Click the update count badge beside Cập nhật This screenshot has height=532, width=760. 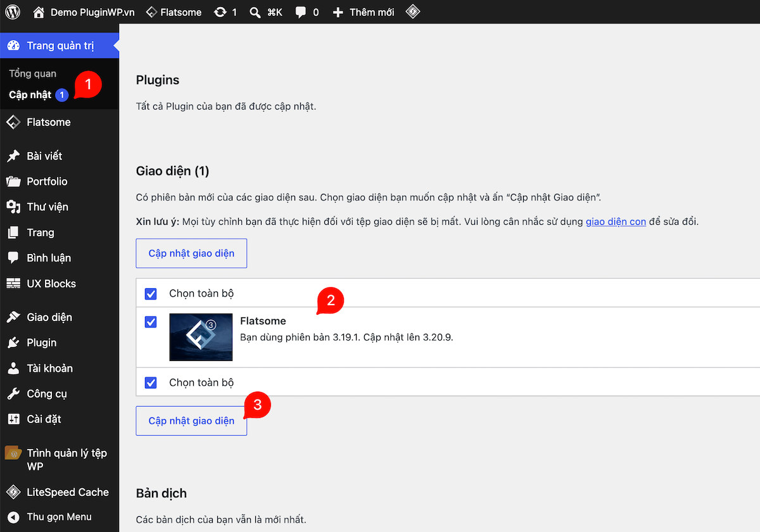coord(61,95)
